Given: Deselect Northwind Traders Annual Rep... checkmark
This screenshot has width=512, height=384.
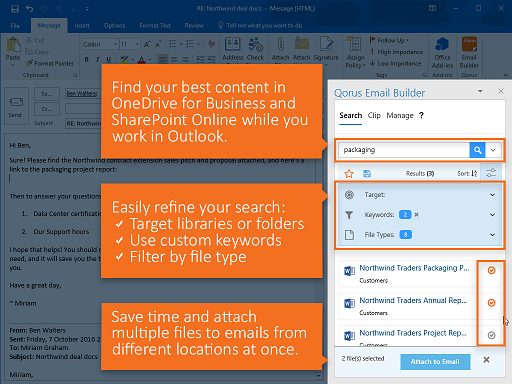Looking at the screenshot, I should pyautogui.click(x=491, y=303).
